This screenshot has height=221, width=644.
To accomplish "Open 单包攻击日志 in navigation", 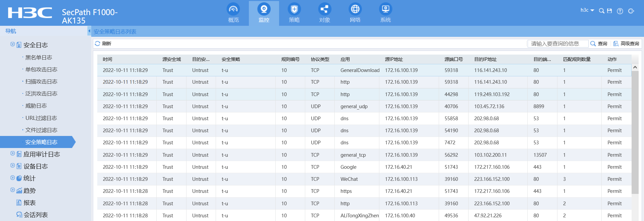I will [41, 69].
